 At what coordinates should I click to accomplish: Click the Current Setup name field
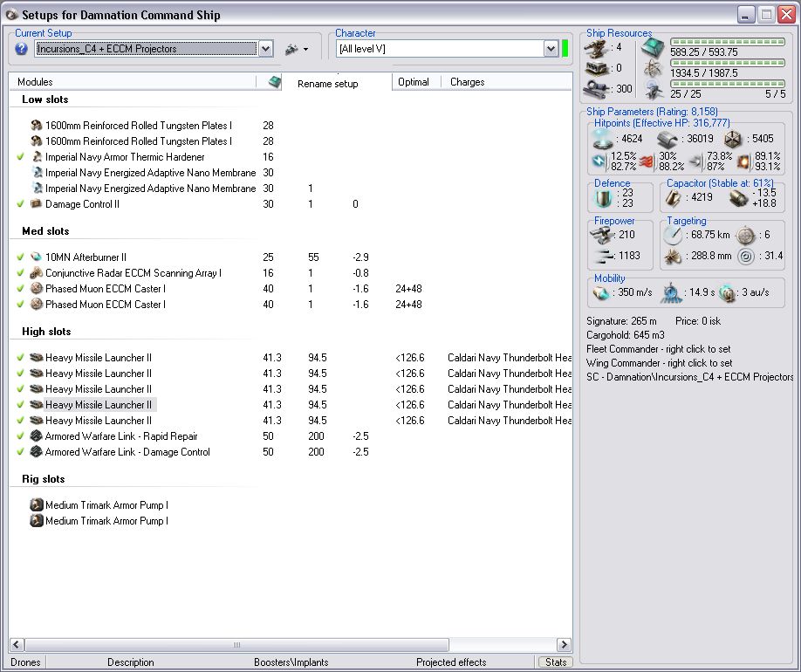[146, 49]
